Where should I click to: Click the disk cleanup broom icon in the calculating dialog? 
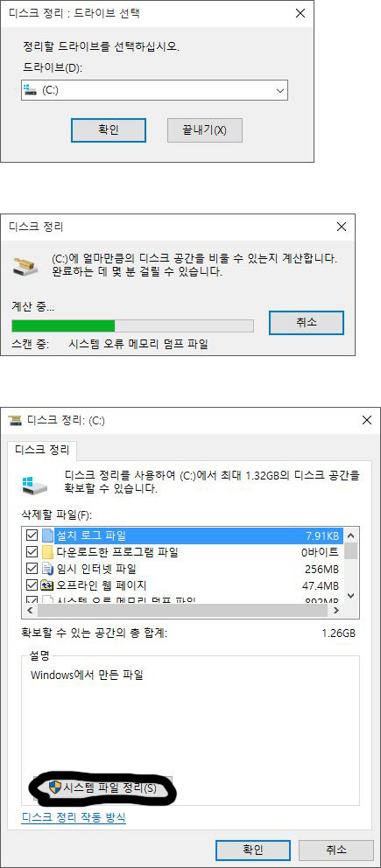click(x=26, y=266)
